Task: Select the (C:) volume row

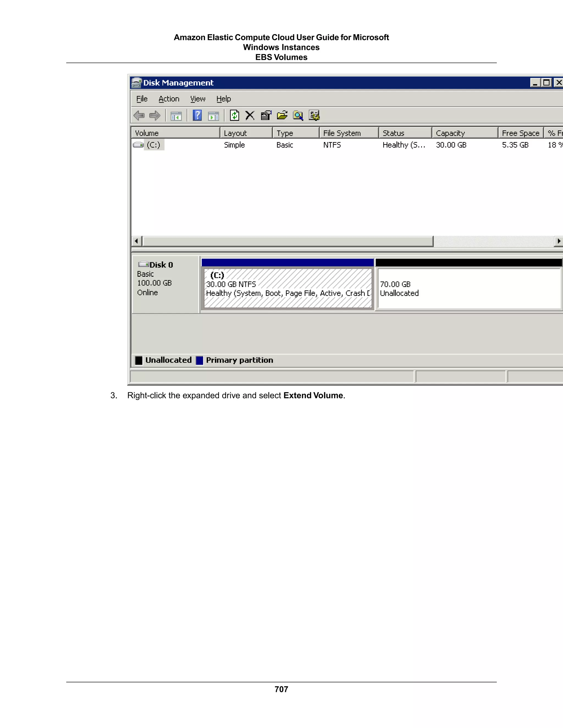Action: [x=154, y=145]
